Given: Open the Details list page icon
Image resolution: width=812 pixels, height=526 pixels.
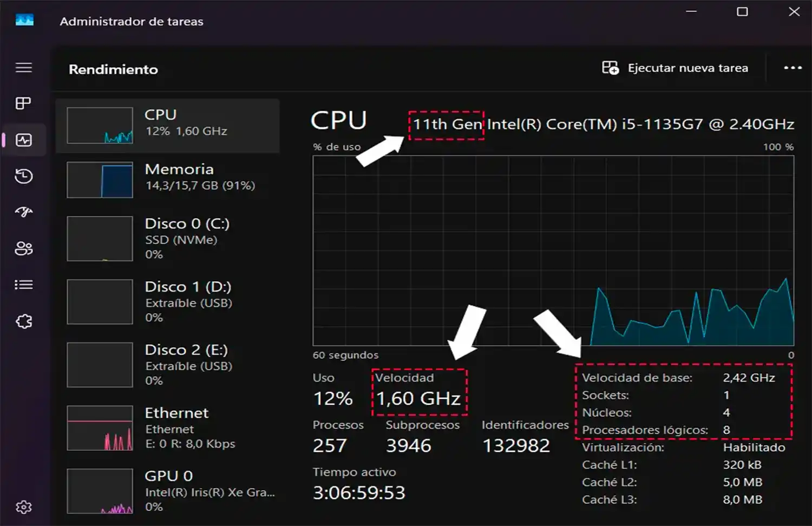Looking at the screenshot, I should (24, 285).
